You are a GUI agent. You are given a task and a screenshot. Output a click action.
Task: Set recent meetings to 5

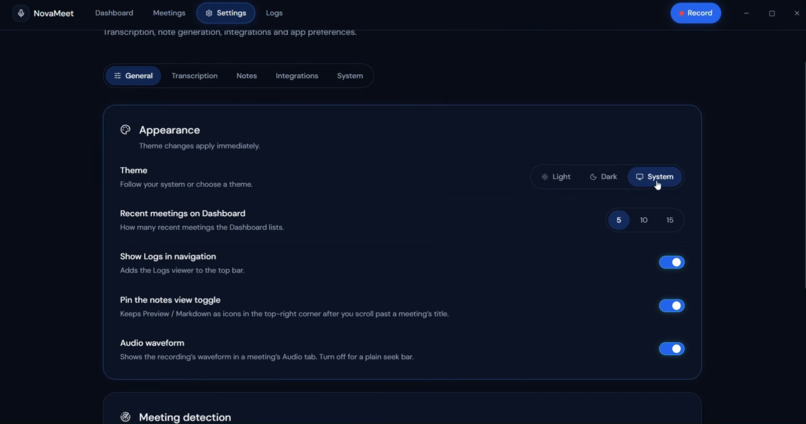coord(619,220)
